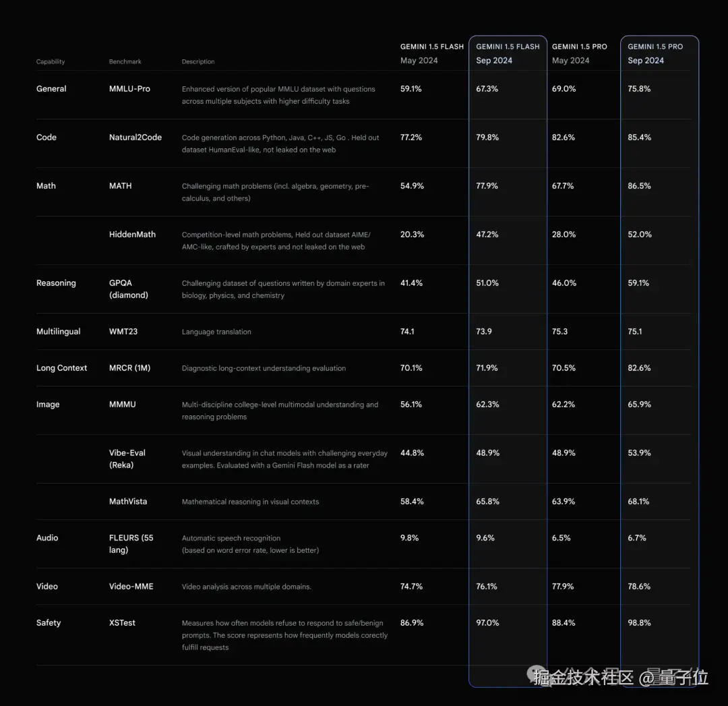The height and width of the screenshot is (706, 728).
Task: Click GPQA value 46.0%
Action: pyautogui.click(x=564, y=283)
